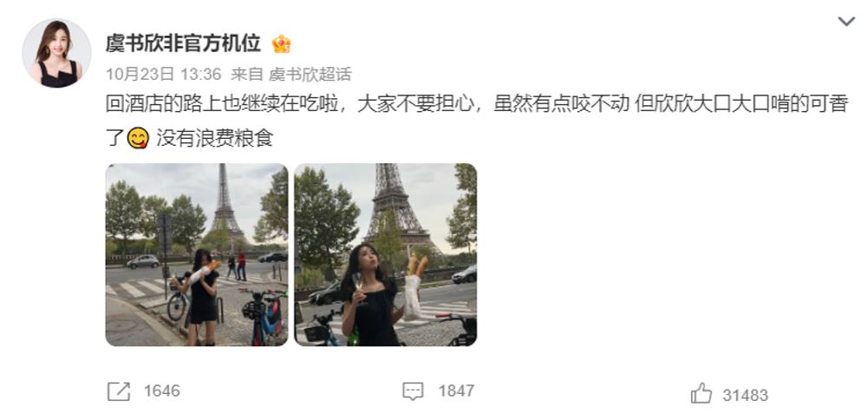Open the post options chevron menu
Image resolution: width=868 pixels, height=414 pixels.
click(846, 22)
